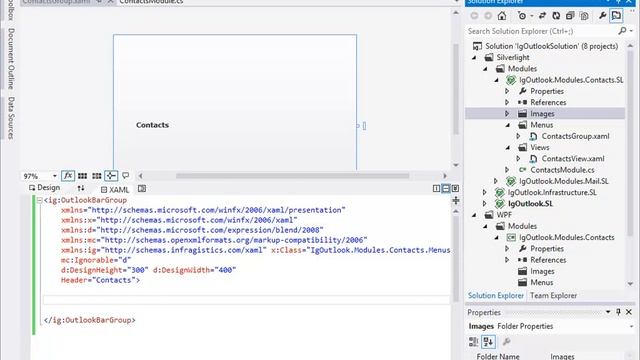
Task: Switch to horizontal split view icon
Action: point(446,188)
